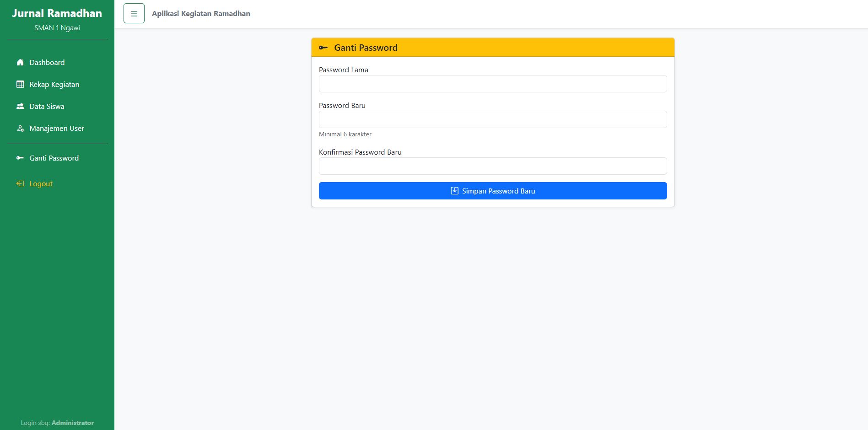
Task: Click the house icon beside Dashboard
Action: 20,62
